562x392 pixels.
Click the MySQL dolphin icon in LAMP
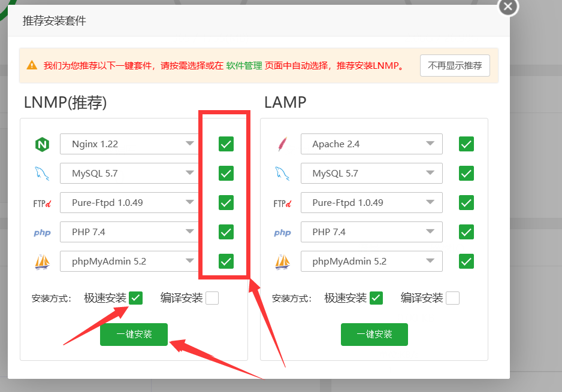pos(282,174)
